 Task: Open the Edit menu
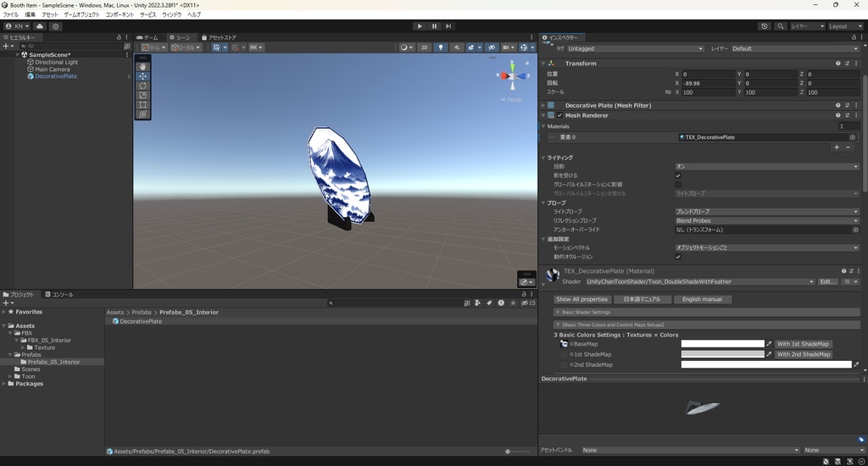(x=30, y=14)
